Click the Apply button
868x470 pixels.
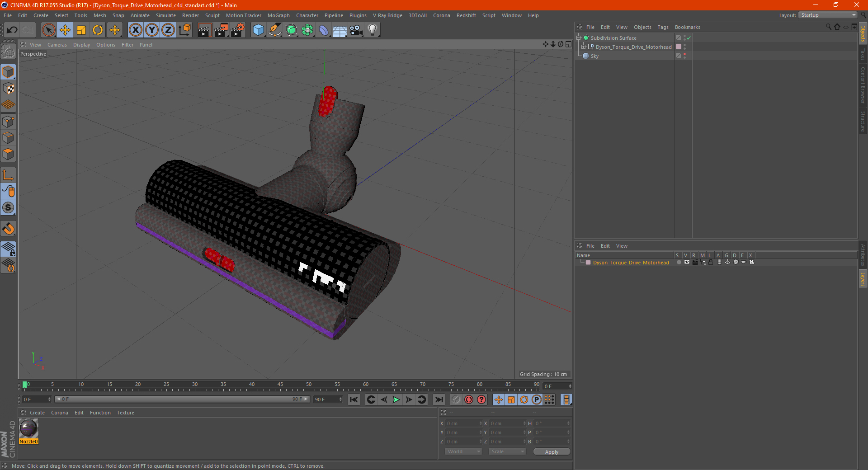[x=552, y=452]
